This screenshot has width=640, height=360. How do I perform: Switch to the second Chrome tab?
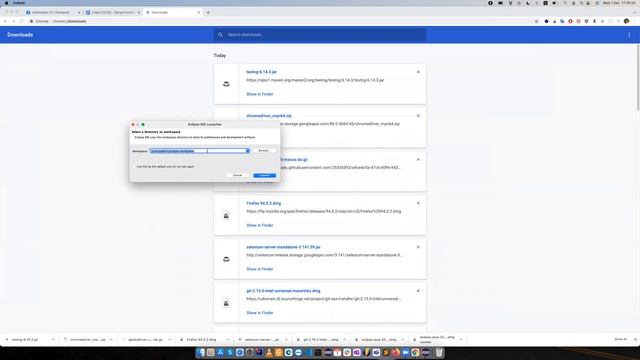tap(113, 13)
